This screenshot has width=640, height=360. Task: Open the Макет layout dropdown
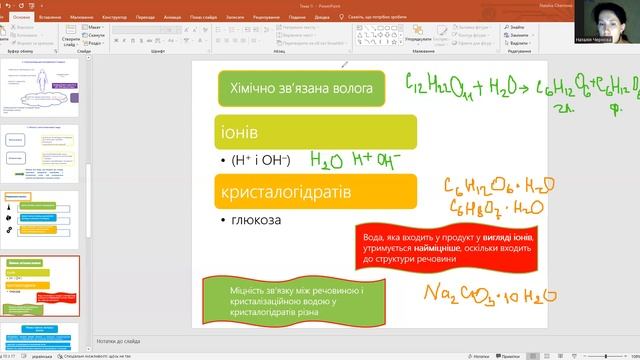tap(93, 27)
